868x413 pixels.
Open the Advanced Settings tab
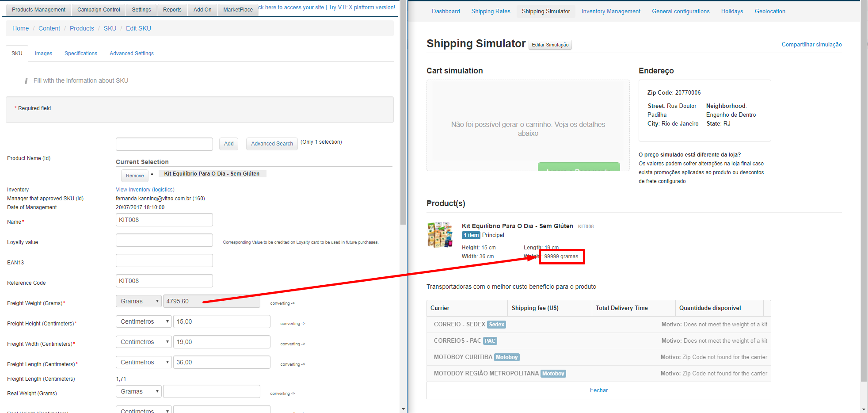(132, 54)
